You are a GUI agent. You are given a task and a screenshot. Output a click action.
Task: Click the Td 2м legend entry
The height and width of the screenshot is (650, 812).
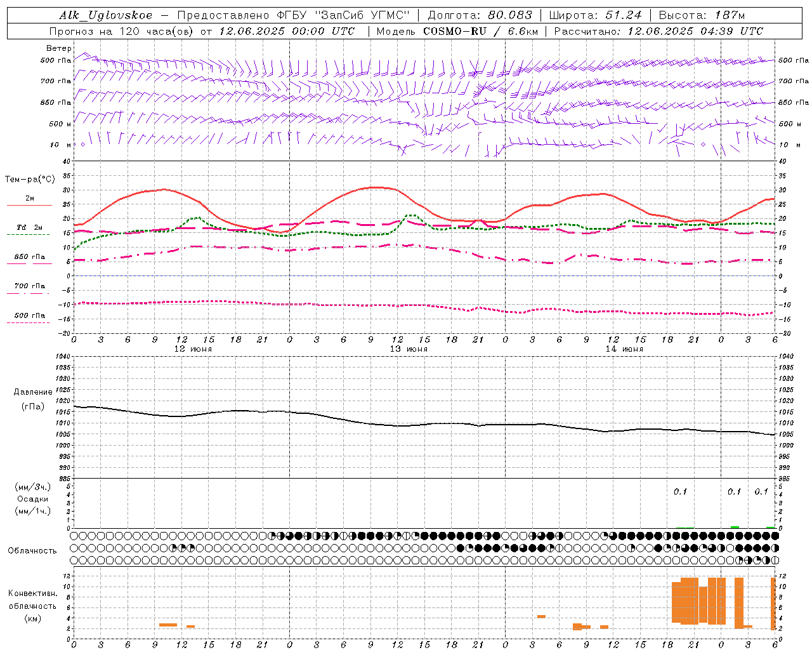[x=29, y=227]
